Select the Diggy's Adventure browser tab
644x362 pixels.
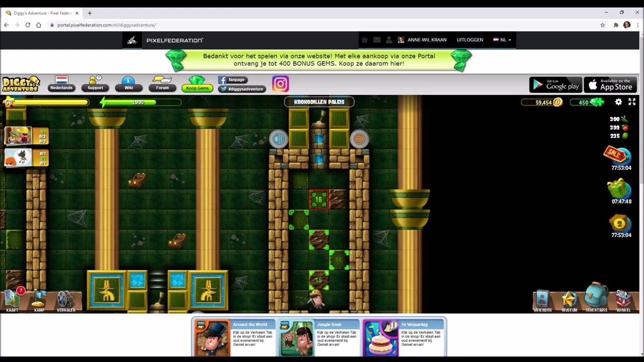(x=42, y=13)
